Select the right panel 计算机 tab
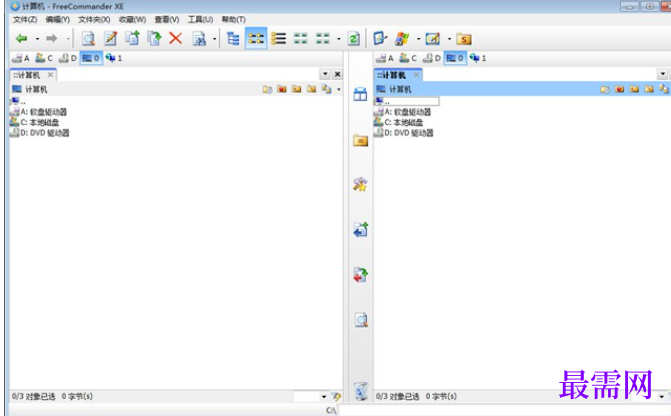The height and width of the screenshot is (416, 671). (394, 75)
